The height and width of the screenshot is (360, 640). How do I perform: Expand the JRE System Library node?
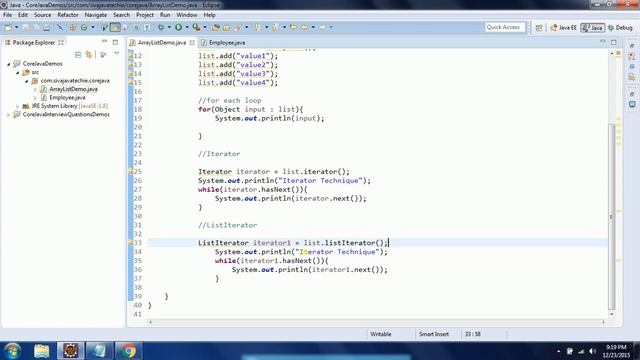coord(18,106)
